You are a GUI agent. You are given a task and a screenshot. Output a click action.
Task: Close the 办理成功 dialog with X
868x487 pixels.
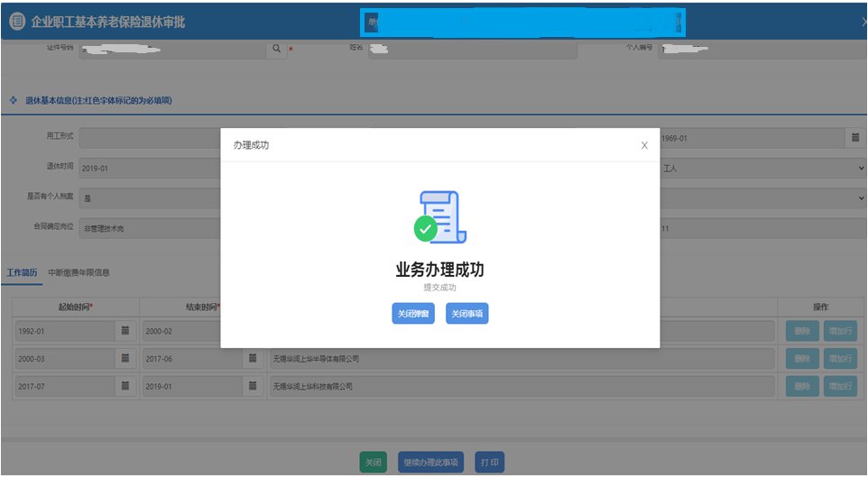[x=643, y=145]
